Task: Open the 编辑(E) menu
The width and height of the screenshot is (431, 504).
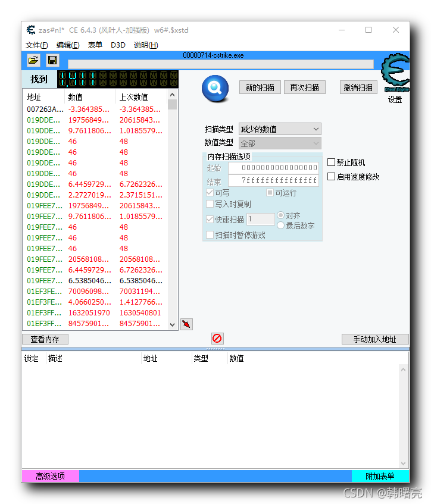Action: 68,45
